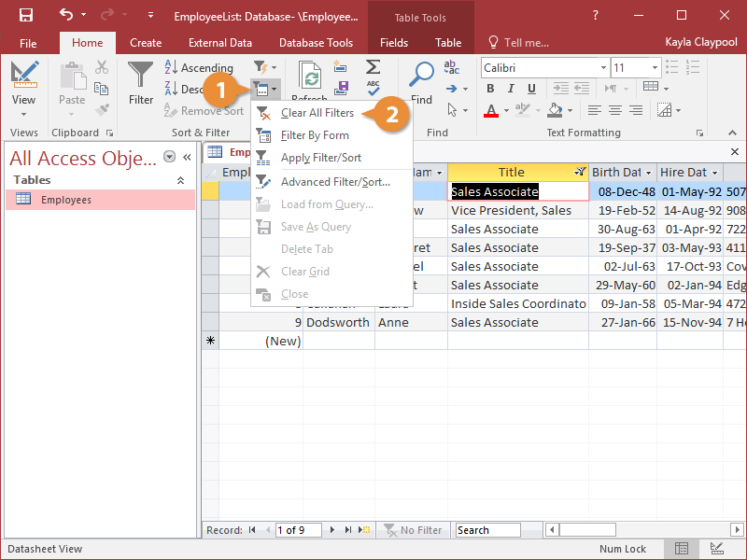Click Ascending sort button
747x560 pixels.
pos(200,67)
